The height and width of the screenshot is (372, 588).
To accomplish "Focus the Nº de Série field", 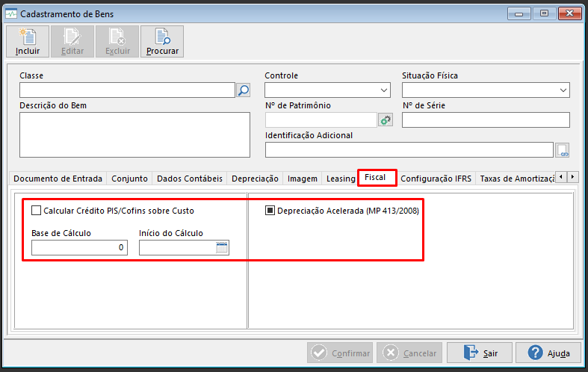I will tap(486, 120).
